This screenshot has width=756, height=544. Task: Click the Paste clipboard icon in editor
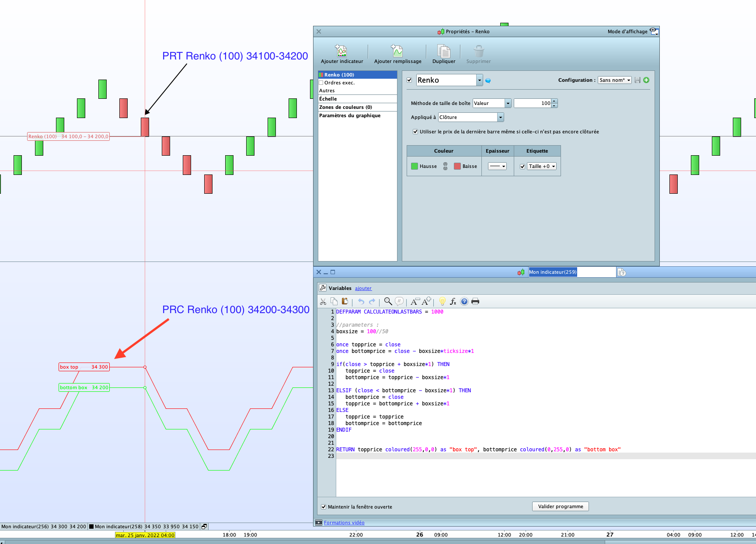(x=345, y=301)
